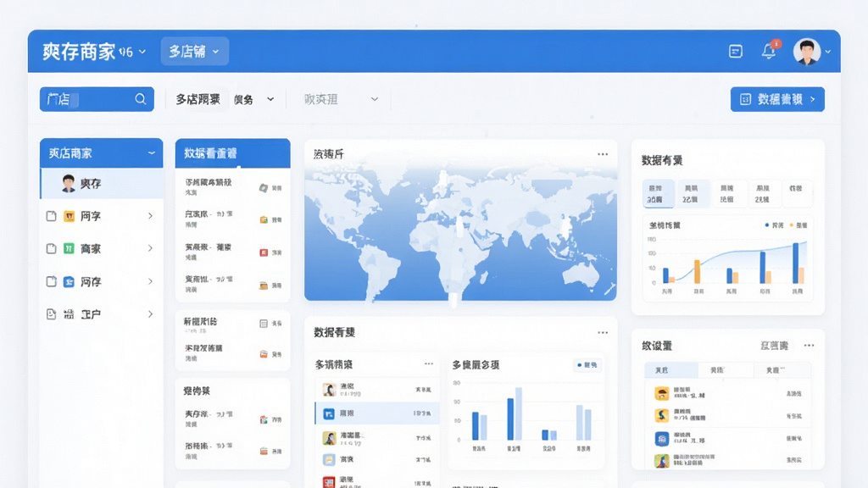Select the highlighted tab in the top-right chart card
This screenshot has height=488, width=868.
click(x=658, y=193)
